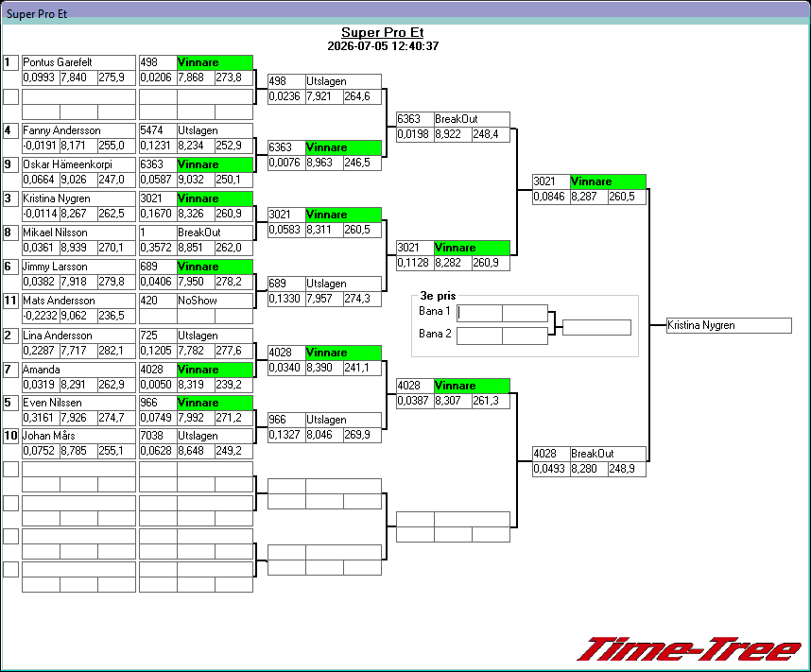Click the car number 6363 first-round cell
Screen dimensions: 811x672
click(158, 164)
